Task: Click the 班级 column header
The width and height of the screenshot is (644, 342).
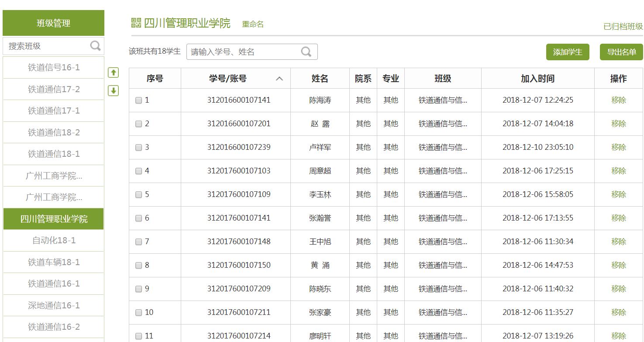Action: pyautogui.click(x=443, y=79)
